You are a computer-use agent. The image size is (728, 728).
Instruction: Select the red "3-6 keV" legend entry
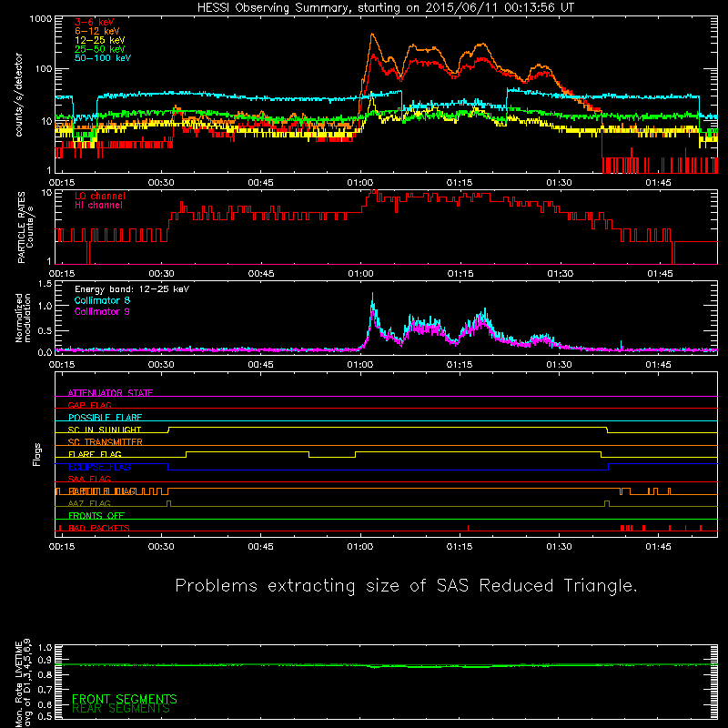95,22
